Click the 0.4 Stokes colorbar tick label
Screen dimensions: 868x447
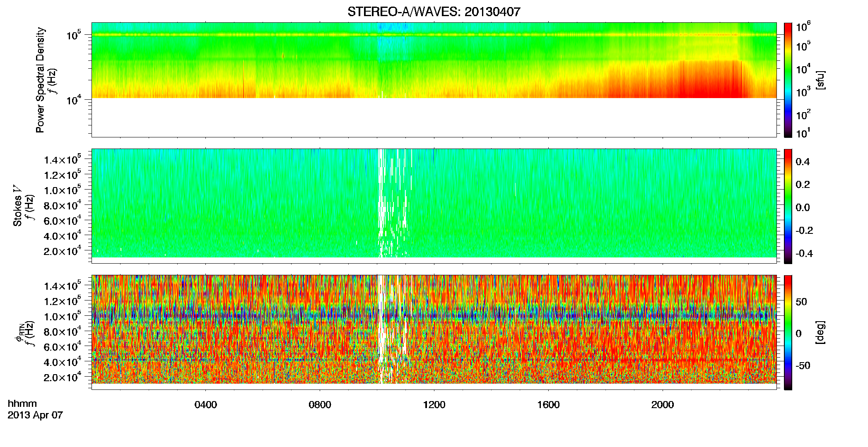803,162
